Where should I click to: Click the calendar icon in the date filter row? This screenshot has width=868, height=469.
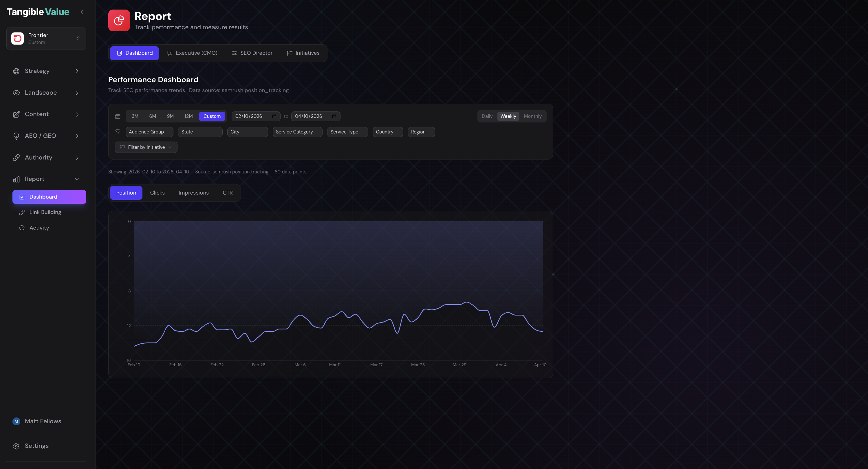[x=118, y=116]
